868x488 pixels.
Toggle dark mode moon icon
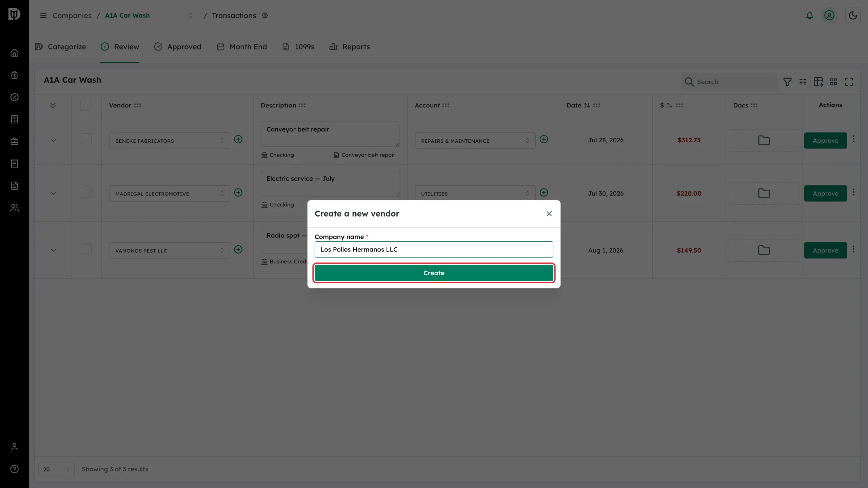coord(853,16)
